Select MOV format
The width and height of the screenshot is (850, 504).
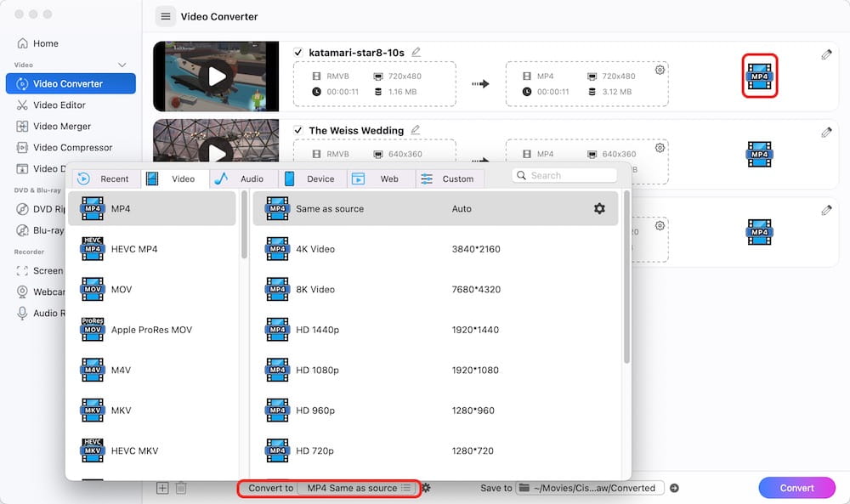152,289
